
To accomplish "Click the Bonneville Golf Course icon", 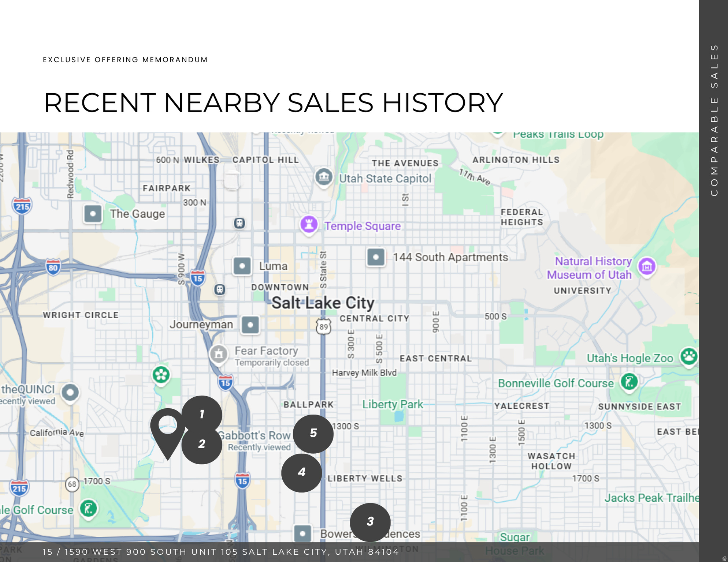I will 629,382.
